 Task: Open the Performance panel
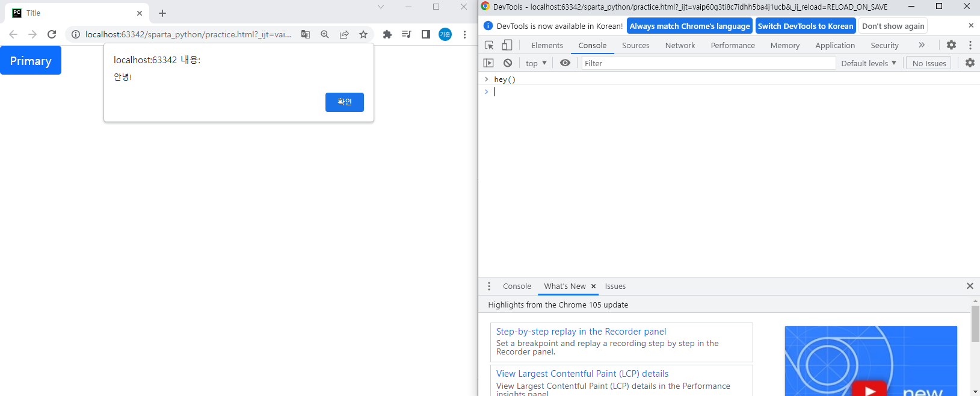(733, 45)
